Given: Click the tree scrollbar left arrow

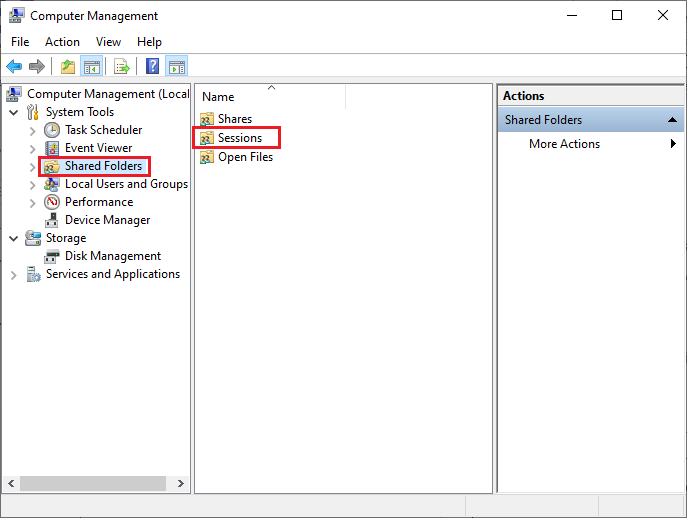Looking at the screenshot, I should pos(11,484).
